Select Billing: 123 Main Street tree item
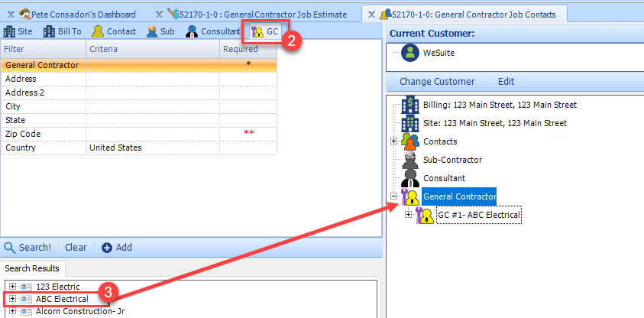 click(500, 105)
